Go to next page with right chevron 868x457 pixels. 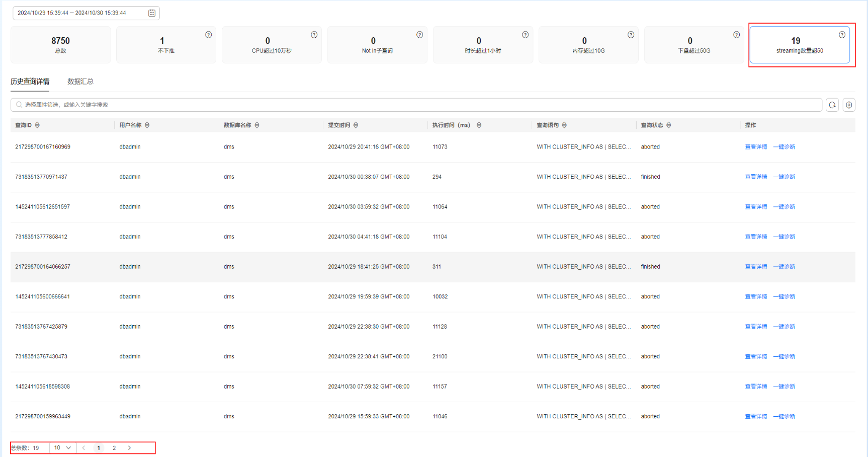pyautogui.click(x=129, y=448)
